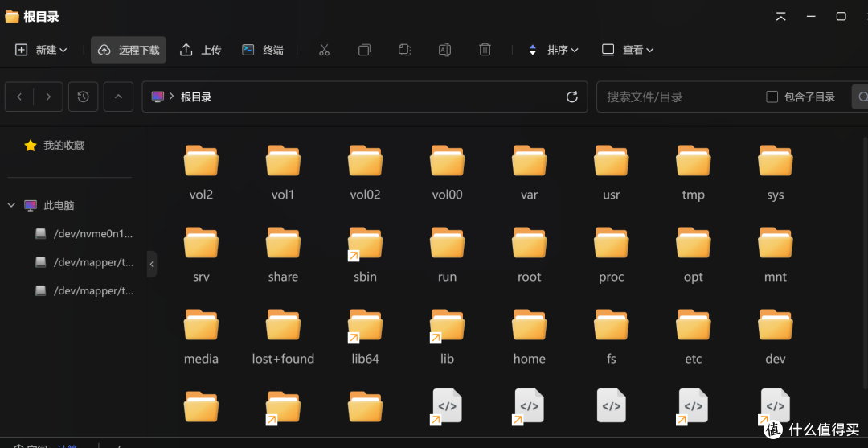Image resolution: width=868 pixels, height=448 pixels.
Task: Collapse the 此电脑 tree node
Action: [11, 205]
